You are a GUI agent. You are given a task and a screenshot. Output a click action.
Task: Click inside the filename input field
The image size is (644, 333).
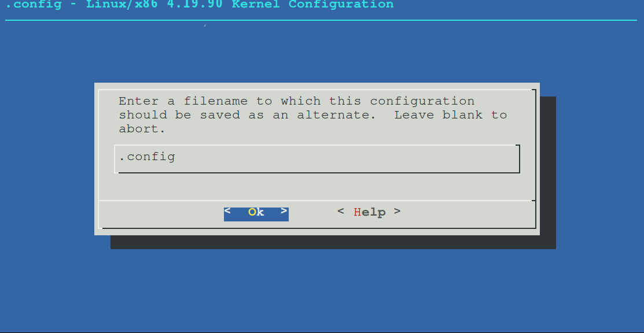tap(317, 159)
